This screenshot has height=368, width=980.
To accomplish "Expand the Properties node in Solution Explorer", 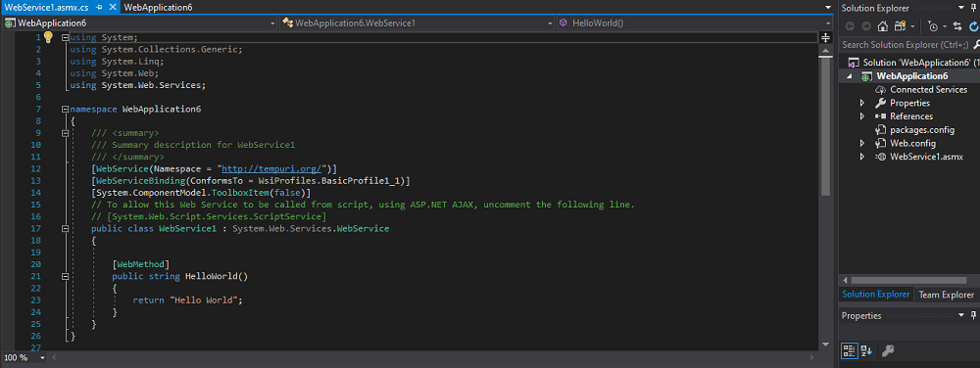I will 861,103.
